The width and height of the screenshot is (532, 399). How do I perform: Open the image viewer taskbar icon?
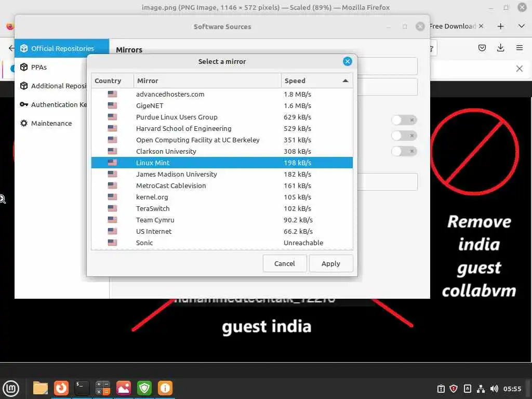tap(124, 388)
